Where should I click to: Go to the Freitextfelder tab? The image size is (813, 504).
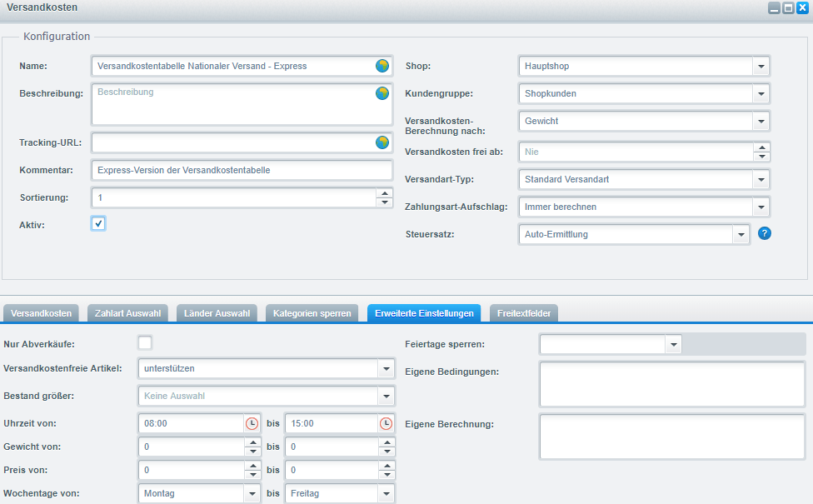pos(524,313)
